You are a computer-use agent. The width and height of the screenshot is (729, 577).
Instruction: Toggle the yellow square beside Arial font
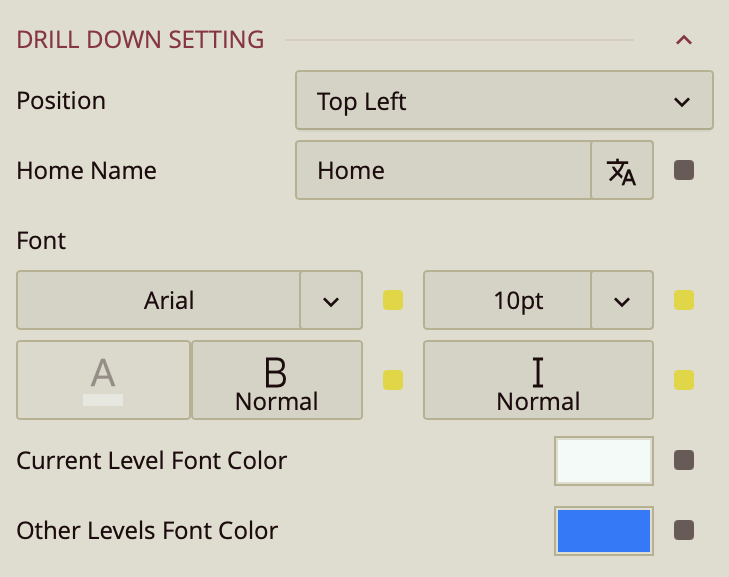pos(393,300)
